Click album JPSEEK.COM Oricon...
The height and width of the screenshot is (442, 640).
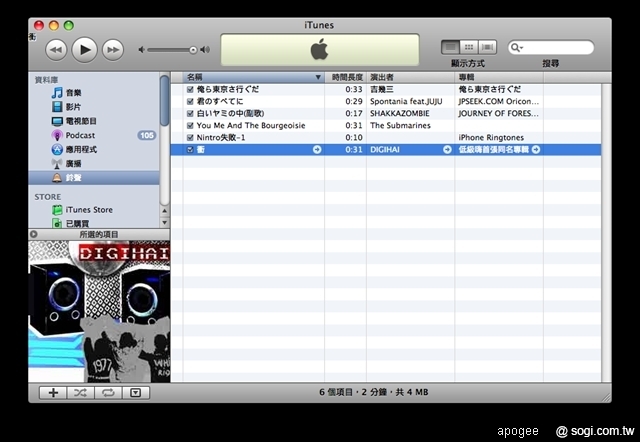click(x=498, y=101)
